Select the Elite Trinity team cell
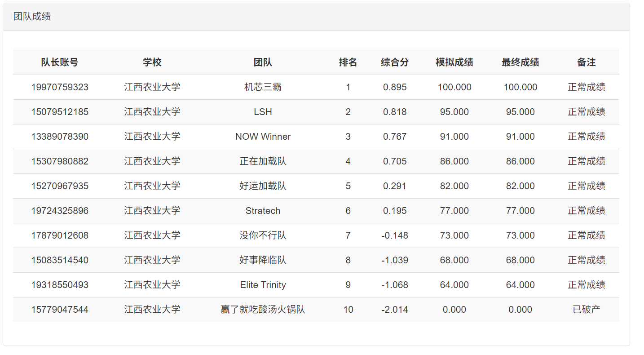 [x=263, y=285]
